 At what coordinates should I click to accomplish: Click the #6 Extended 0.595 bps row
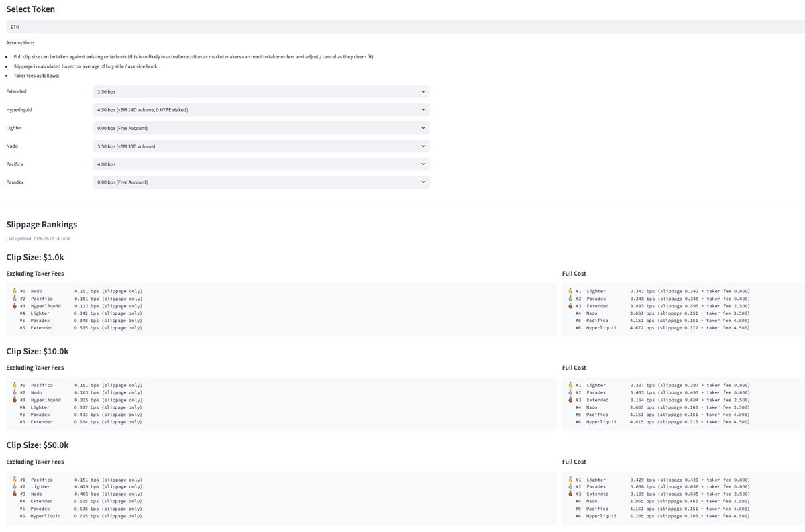pyautogui.click(x=81, y=328)
